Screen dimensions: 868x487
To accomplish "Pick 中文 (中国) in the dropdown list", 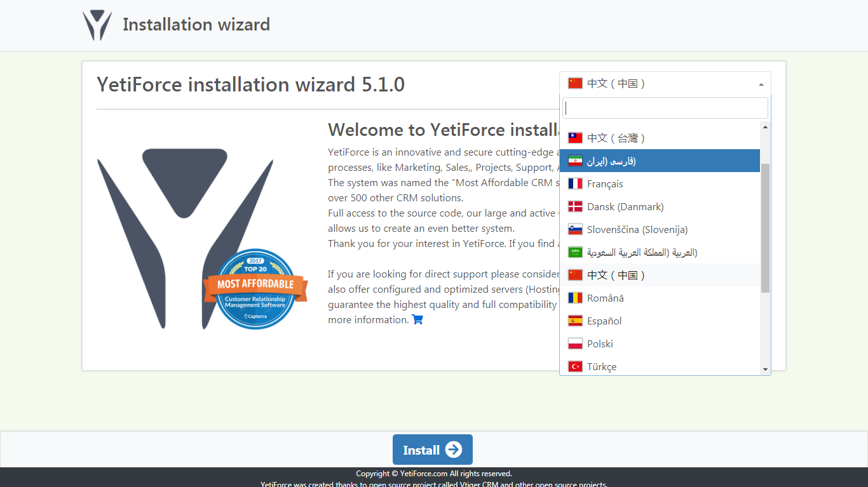I will point(660,275).
